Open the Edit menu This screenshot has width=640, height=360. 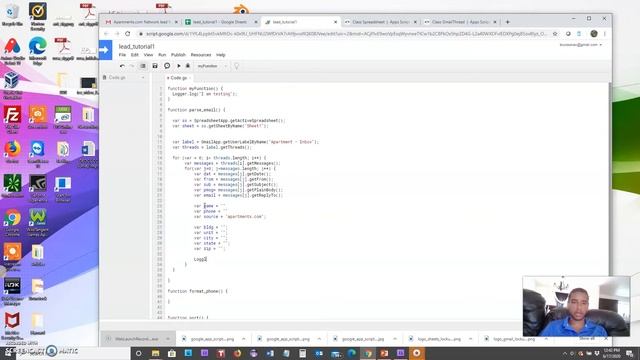tap(135, 55)
